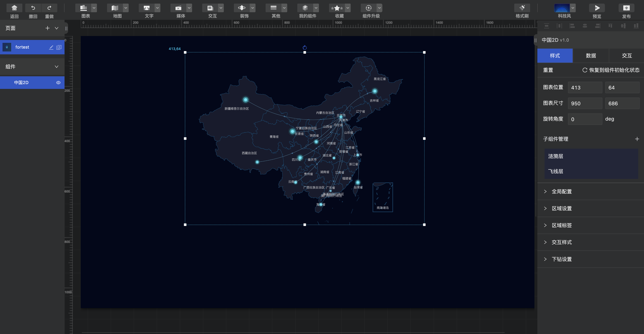The width and height of the screenshot is (644, 334).
Task: Open the 收藏 favorites icon
Action: coord(337,8)
